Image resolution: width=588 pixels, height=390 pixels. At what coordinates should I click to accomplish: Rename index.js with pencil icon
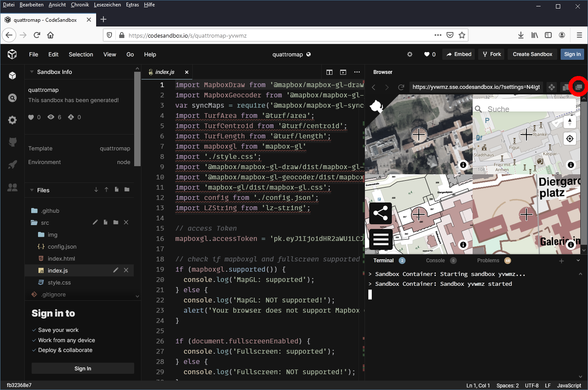click(116, 270)
